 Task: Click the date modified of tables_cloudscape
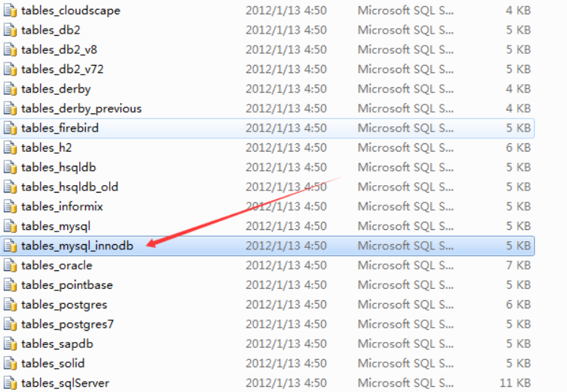tap(286, 10)
